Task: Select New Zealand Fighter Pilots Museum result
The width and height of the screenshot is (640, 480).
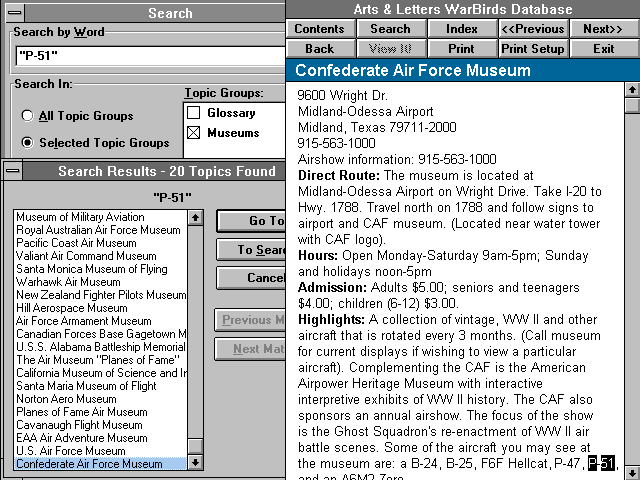Action: click(101, 295)
